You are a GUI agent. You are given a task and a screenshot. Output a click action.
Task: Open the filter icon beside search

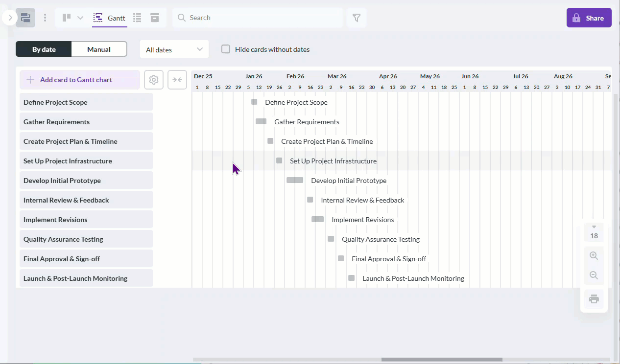click(357, 18)
